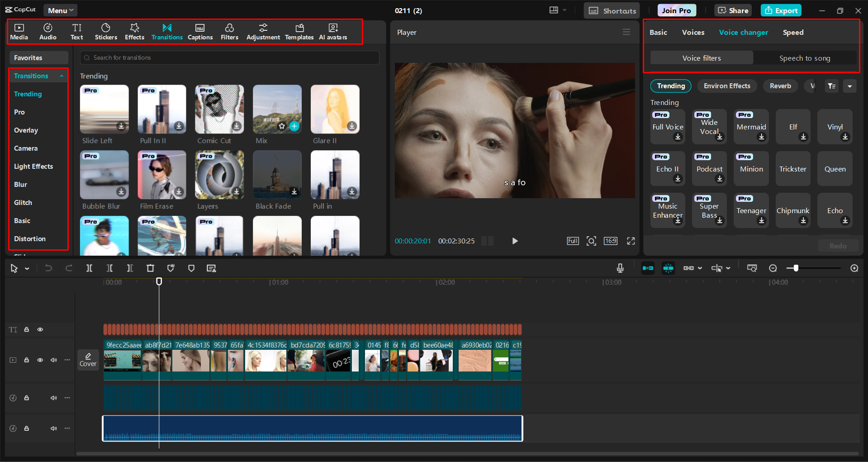Screen dimensions: 868x462
Task: Adjust the timeline zoom slider
Action: click(x=795, y=268)
